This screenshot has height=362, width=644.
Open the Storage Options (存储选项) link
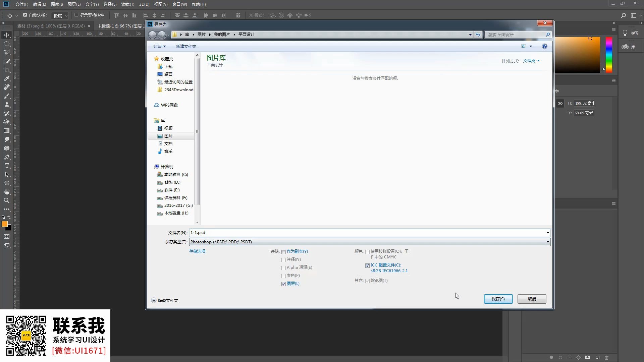(197, 251)
